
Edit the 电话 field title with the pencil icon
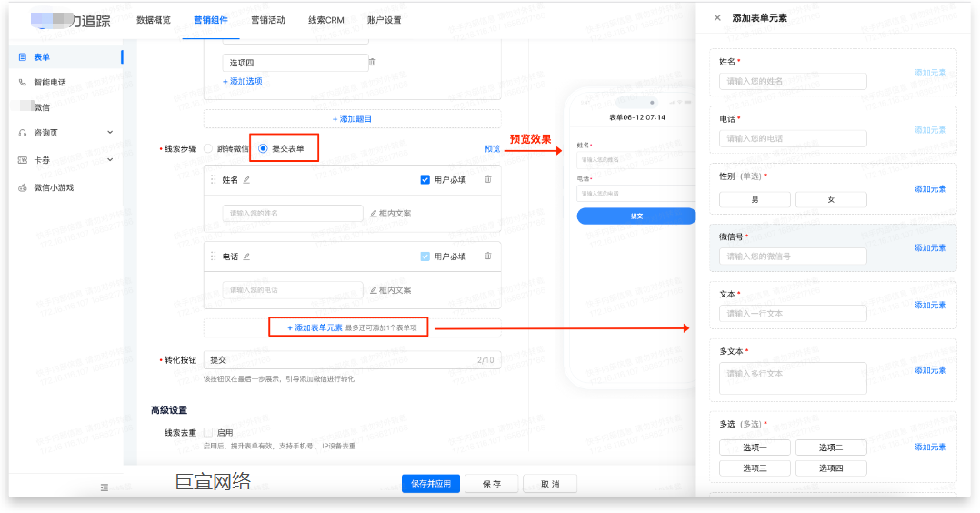click(x=246, y=256)
